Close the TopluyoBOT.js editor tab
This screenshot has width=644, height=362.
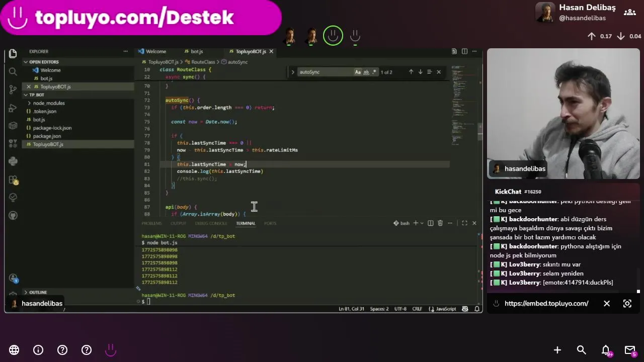[271, 51]
